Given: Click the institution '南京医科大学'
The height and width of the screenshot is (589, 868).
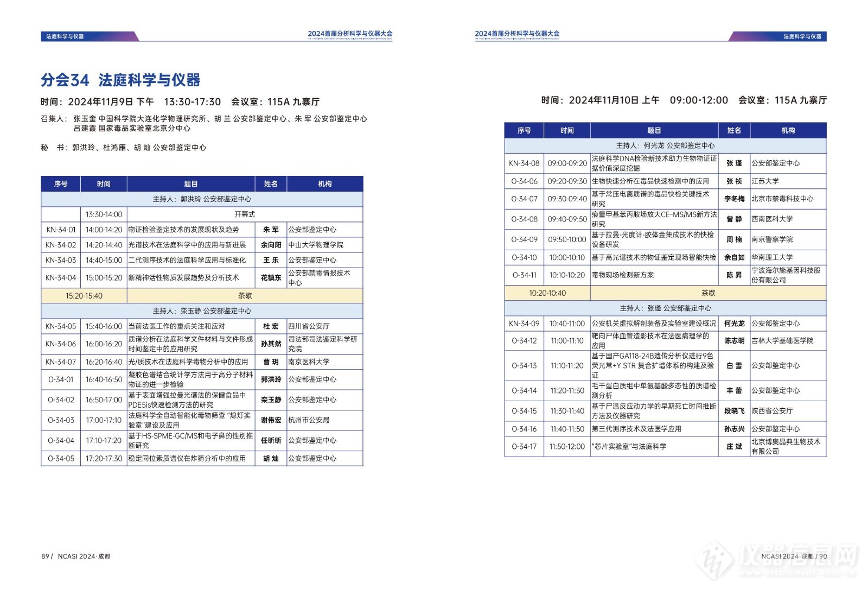Looking at the screenshot, I should [x=309, y=362].
